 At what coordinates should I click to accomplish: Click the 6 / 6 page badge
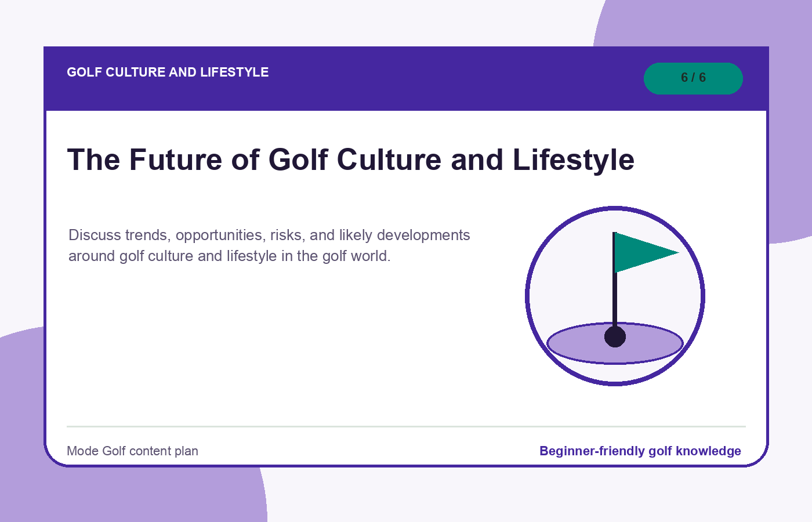(693, 78)
